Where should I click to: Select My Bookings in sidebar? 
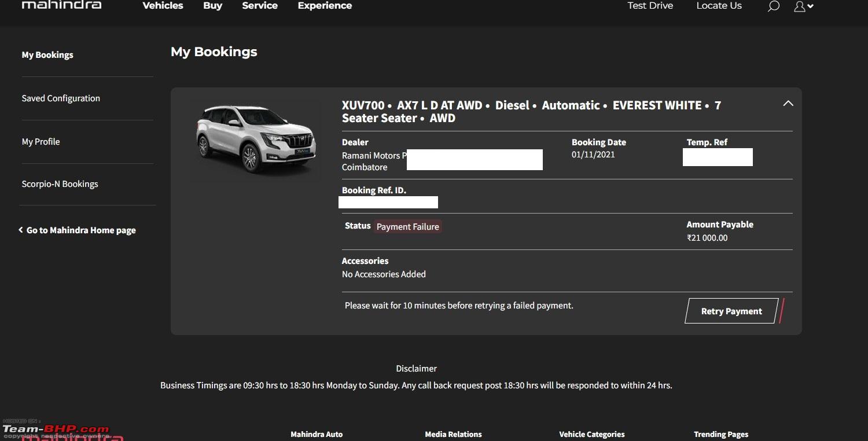click(47, 55)
